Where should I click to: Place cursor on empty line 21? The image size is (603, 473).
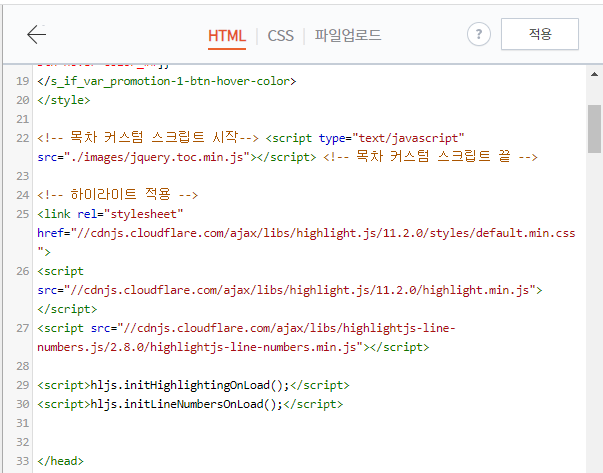point(310,119)
